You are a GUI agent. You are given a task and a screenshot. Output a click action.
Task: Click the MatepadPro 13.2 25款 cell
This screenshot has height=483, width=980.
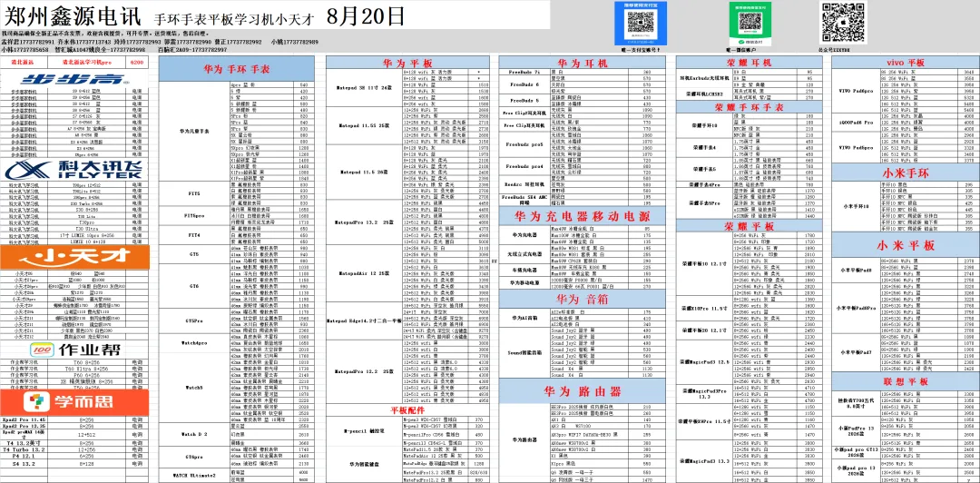pos(365,222)
